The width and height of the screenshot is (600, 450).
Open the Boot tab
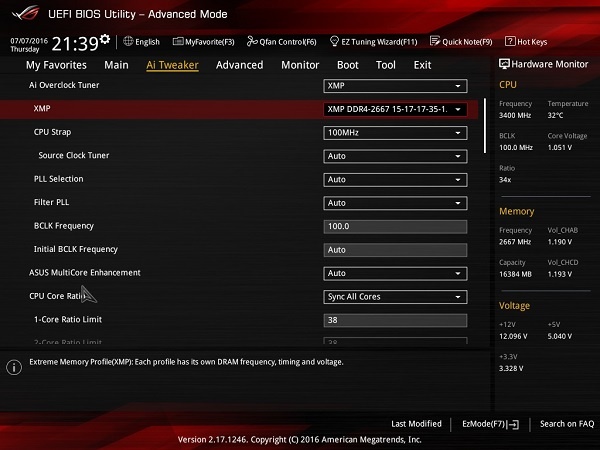(x=347, y=65)
